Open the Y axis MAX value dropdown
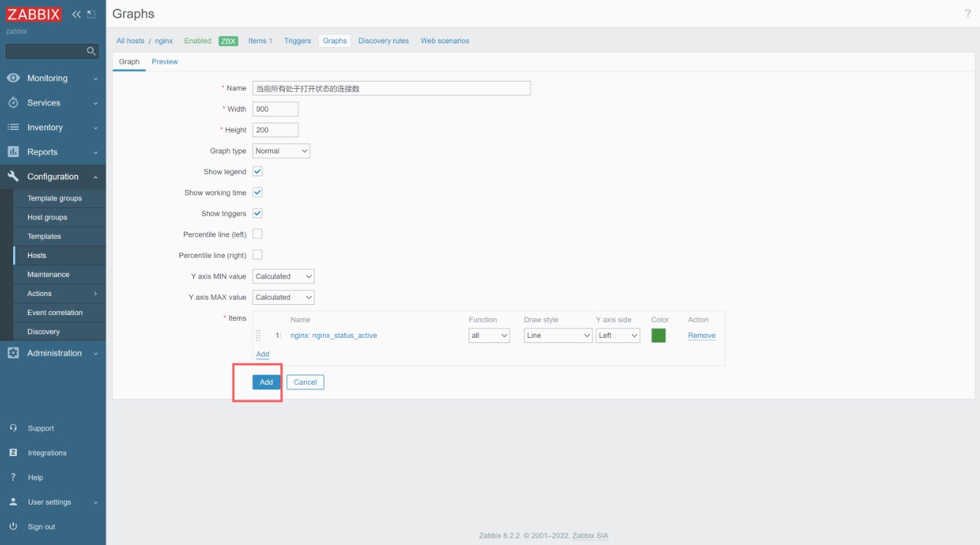Image resolution: width=980 pixels, height=545 pixels. click(283, 297)
